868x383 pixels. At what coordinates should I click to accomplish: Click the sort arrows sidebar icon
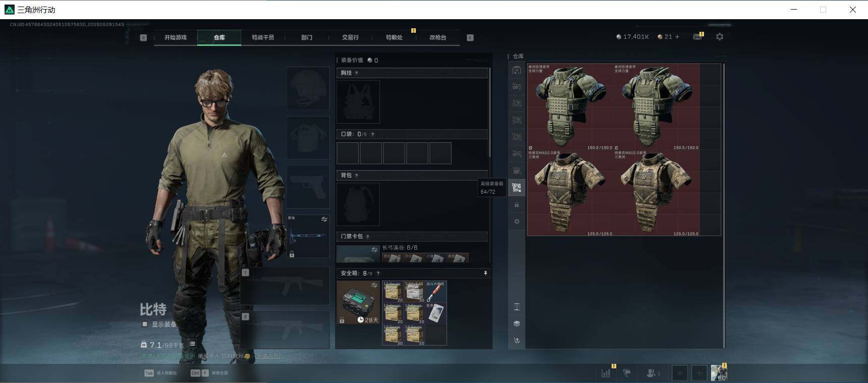tap(517, 341)
